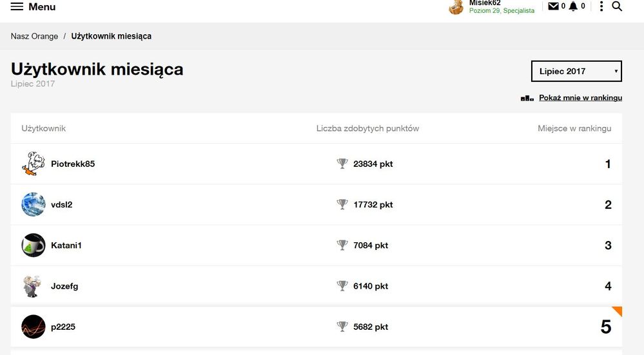The height and width of the screenshot is (355, 644).
Task: Click the search magnifier icon
Action: point(617,6)
